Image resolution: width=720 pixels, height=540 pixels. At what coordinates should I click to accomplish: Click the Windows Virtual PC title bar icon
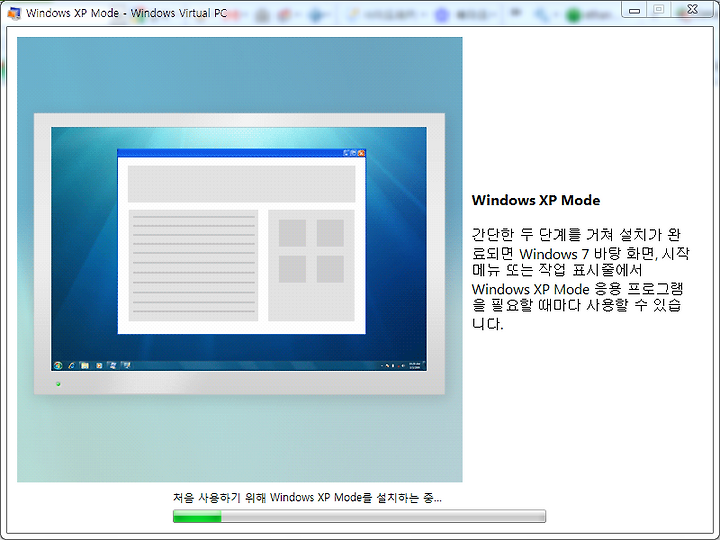point(14,13)
